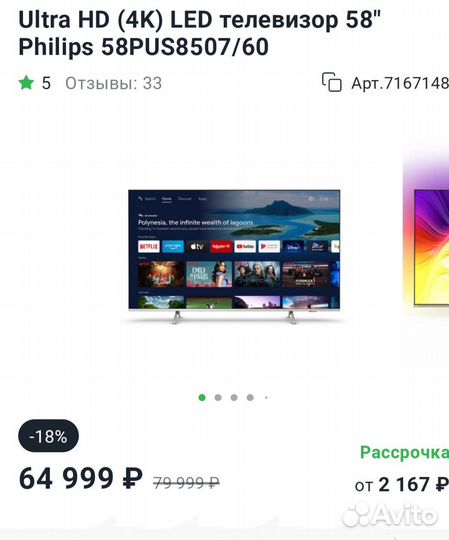This screenshot has width=449, height=540.
Task: Click the Apple TV icon on TV screen
Action: click(197, 246)
